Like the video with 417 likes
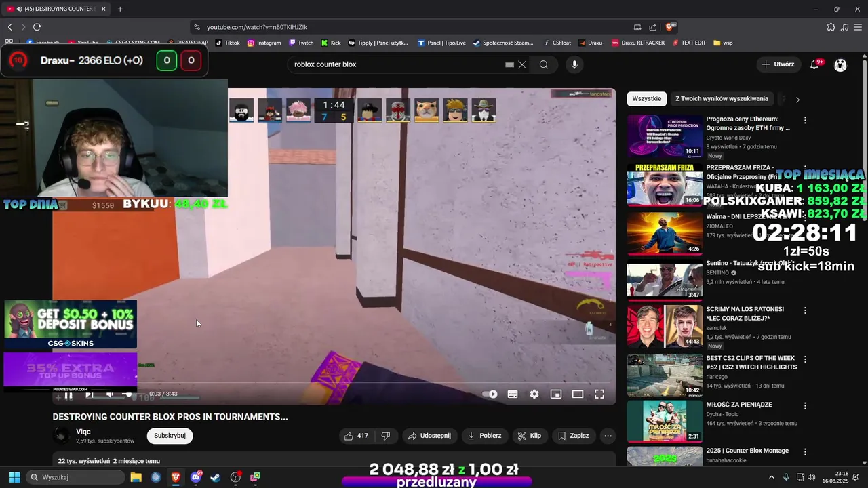 click(x=356, y=436)
